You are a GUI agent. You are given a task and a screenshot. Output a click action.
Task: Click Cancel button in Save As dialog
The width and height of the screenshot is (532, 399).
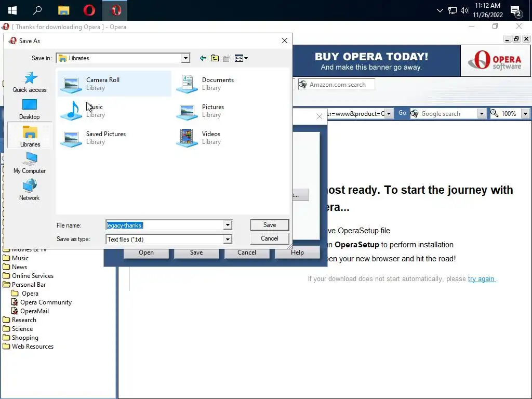coord(270,238)
